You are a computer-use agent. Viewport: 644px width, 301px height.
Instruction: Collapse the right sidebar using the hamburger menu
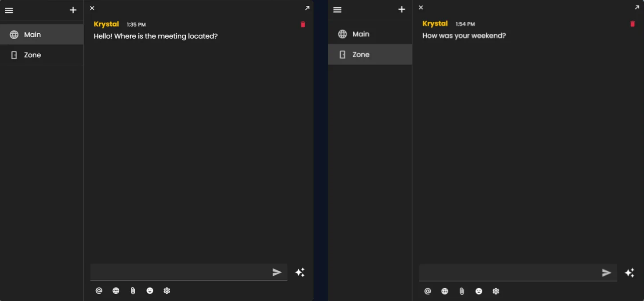pos(337,9)
